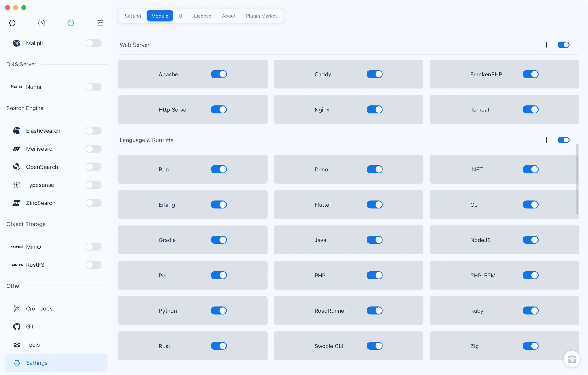
Task: Turn off the Tomcat module
Action: pyautogui.click(x=531, y=109)
